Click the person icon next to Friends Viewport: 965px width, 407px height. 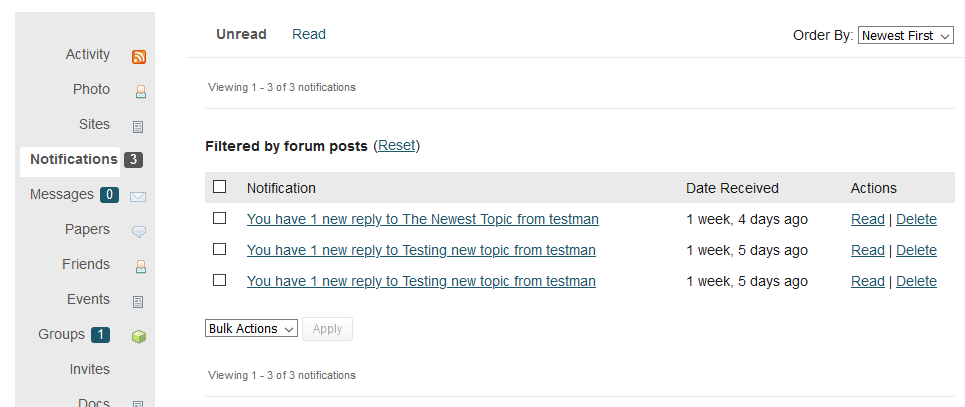[140, 267]
